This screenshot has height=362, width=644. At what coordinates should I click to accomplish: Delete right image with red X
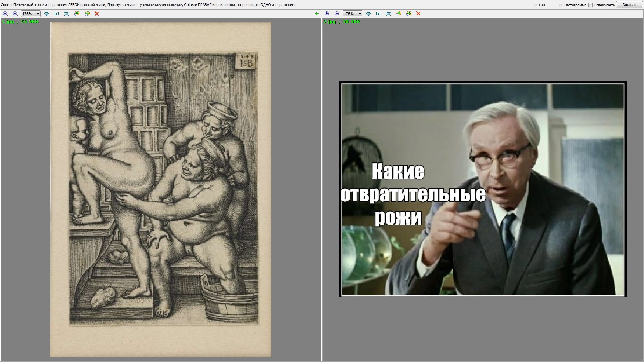tap(418, 14)
